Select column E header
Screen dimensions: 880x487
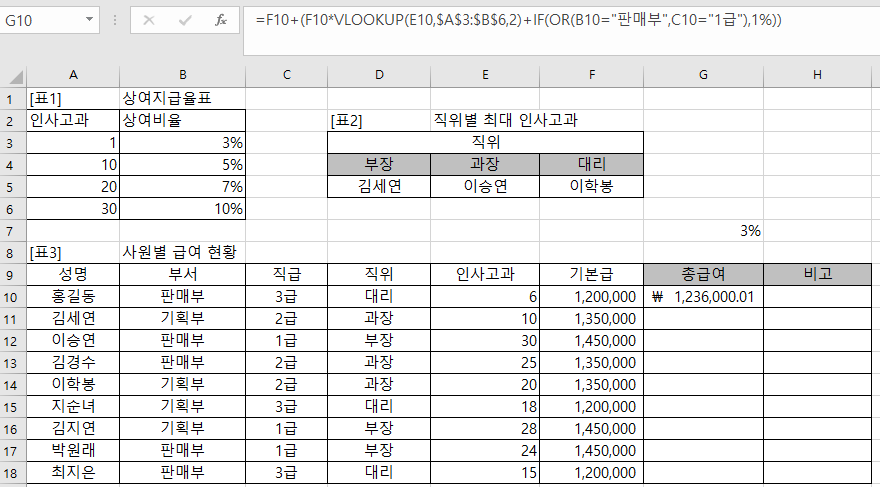485,75
